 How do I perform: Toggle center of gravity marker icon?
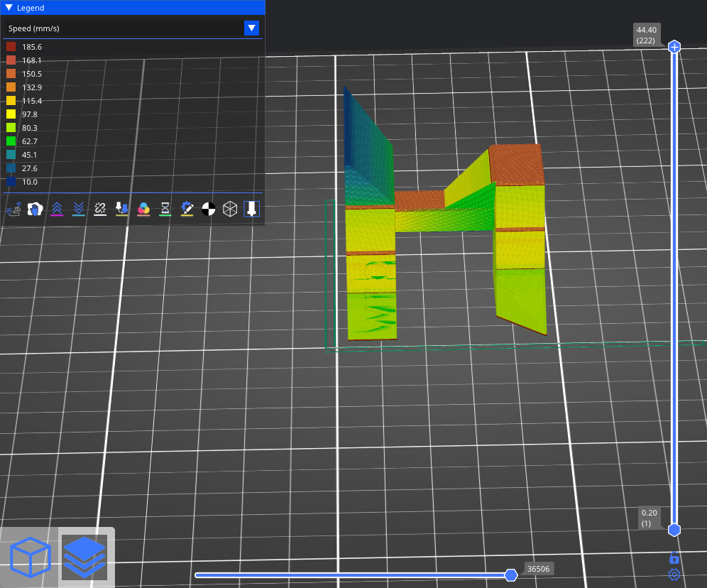pyautogui.click(x=208, y=209)
